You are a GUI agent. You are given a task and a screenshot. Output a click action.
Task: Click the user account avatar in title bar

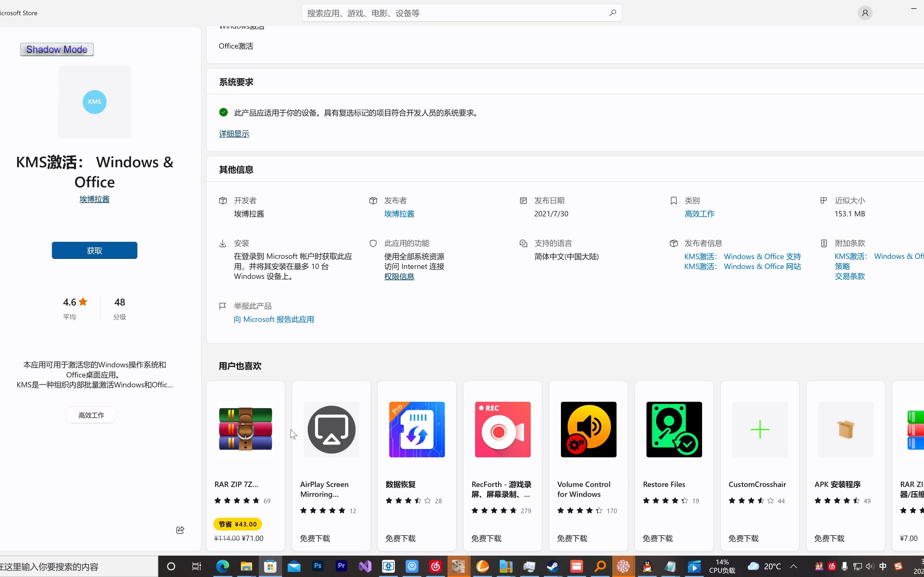click(864, 13)
